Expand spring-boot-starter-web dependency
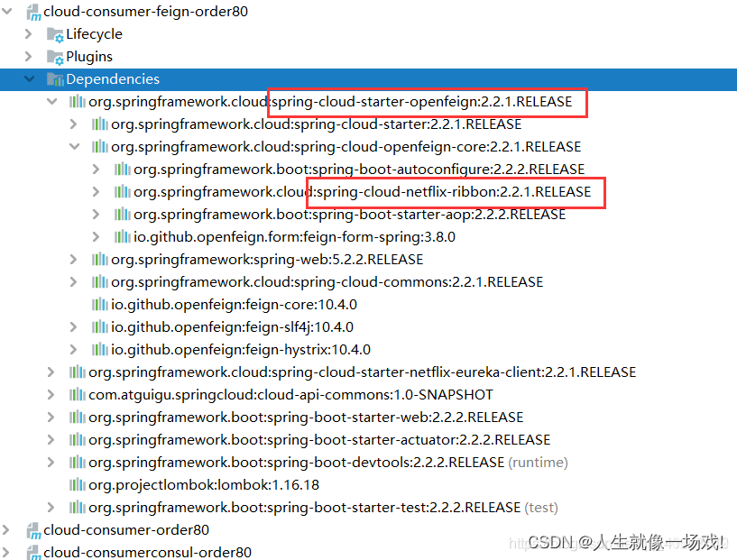 click(51, 418)
